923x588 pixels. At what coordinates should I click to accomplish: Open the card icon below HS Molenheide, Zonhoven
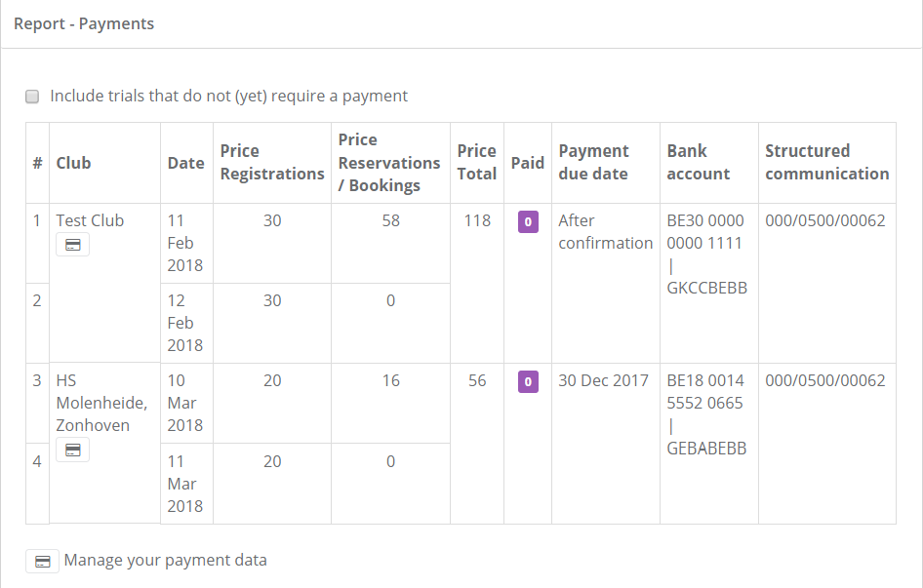click(72, 450)
